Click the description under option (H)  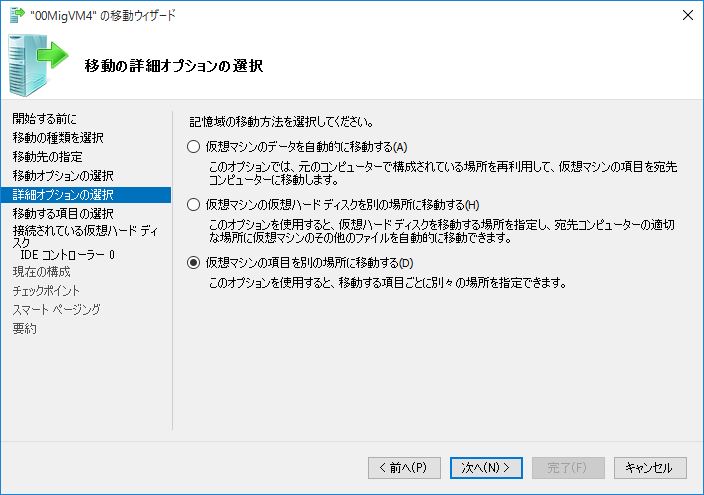[x=442, y=231]
